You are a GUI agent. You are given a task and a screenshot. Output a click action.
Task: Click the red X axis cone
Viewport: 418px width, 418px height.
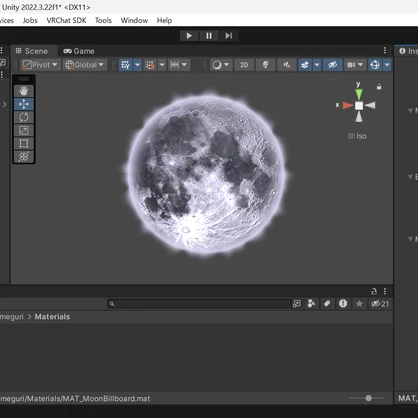pos(348,105)
